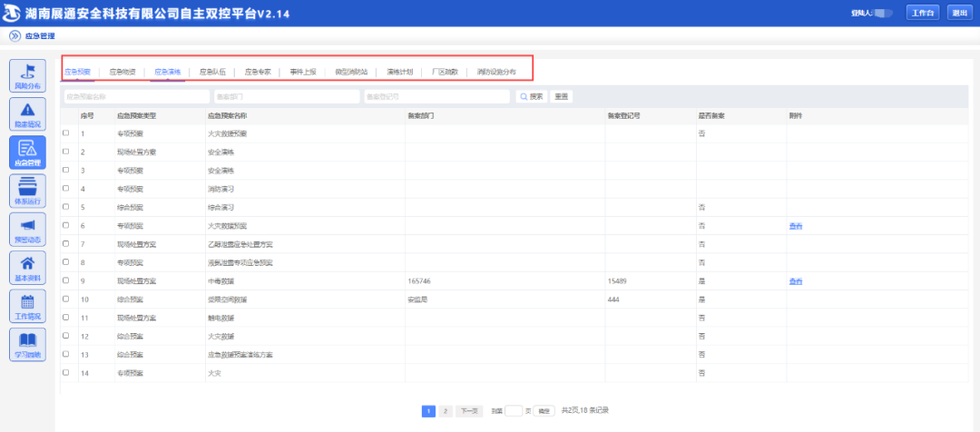Click the 应急预案类型 column header
980x432 pixels.
point(135,115)
